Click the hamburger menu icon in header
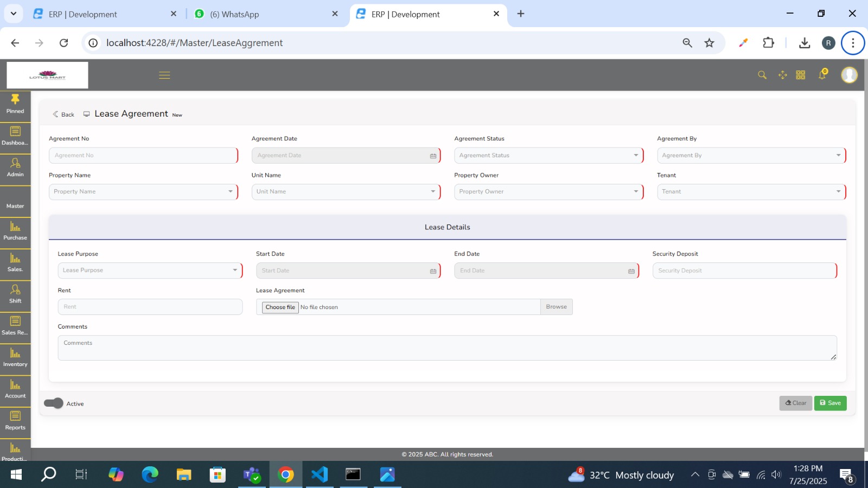The height and width of the screenshot is (488, 868). click(x=164, y=75)
